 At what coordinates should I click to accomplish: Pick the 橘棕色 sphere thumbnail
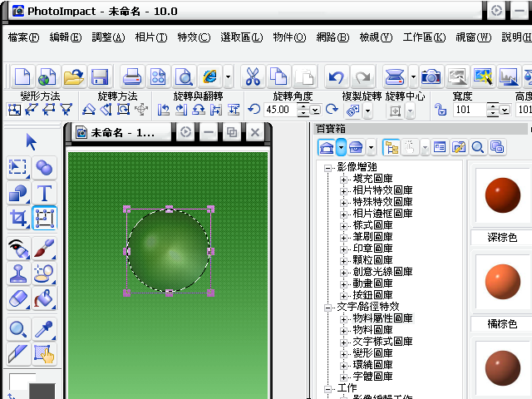[x=503, y=282]
